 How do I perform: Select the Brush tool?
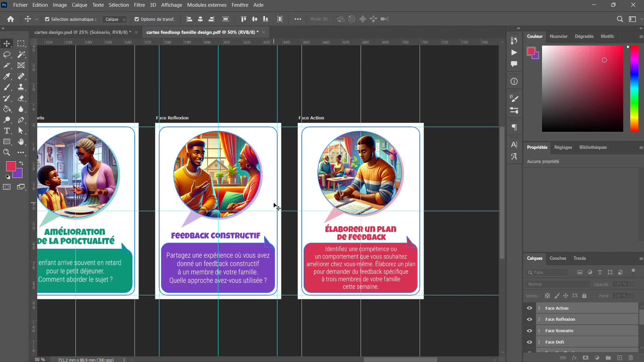(7, 87)
